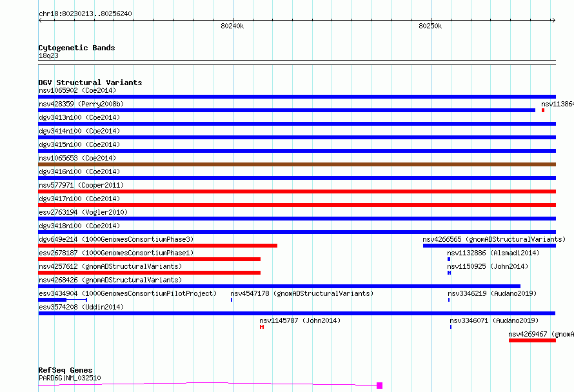Viewport: 574px width, 392px height.
Task: Click the RefSeq Genes track title
Action: [65, 371]
